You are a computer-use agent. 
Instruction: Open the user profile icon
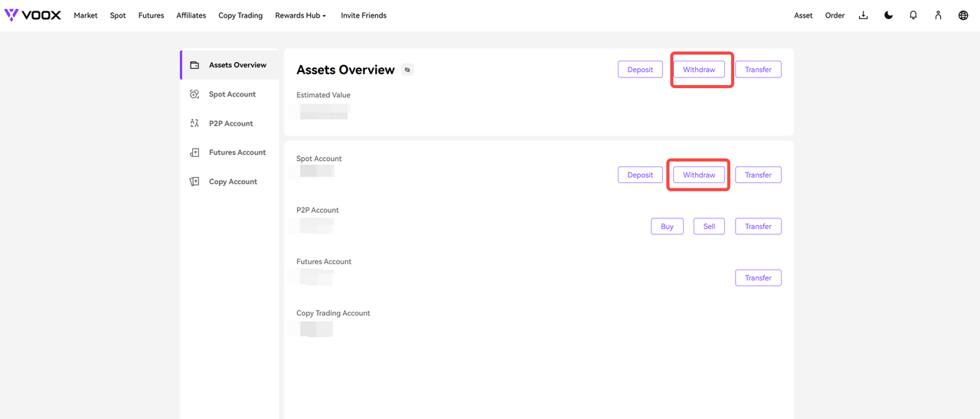pos(938,15)
